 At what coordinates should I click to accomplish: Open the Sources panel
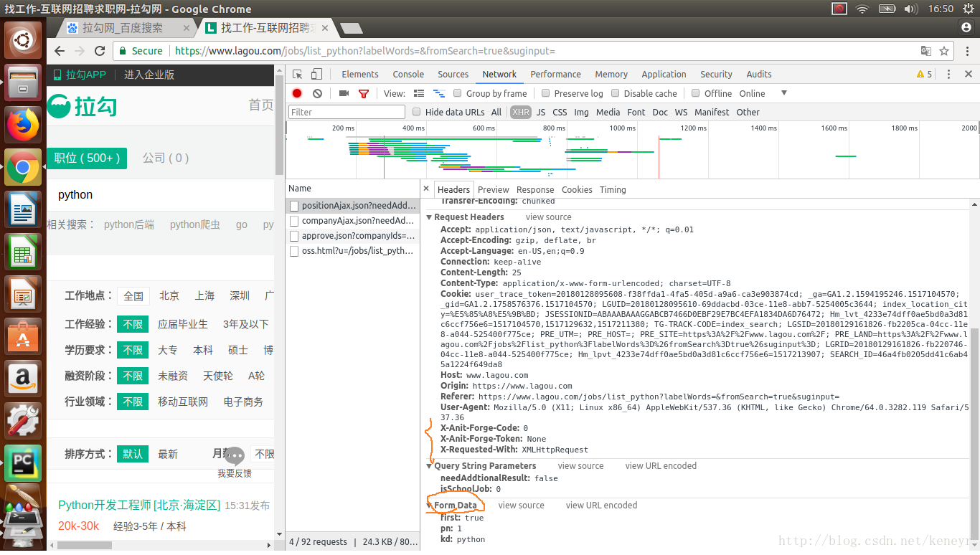[x=453, y=75]
